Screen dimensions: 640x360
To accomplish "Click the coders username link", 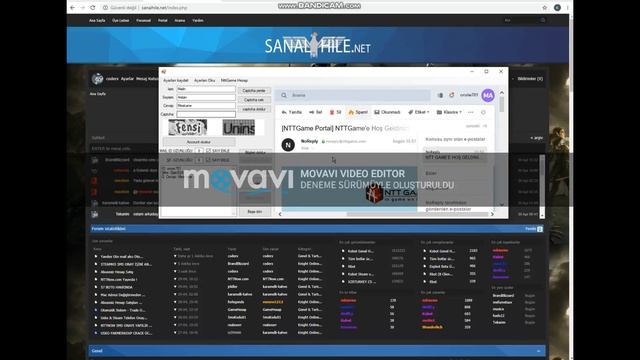I will tap(112, 79).
